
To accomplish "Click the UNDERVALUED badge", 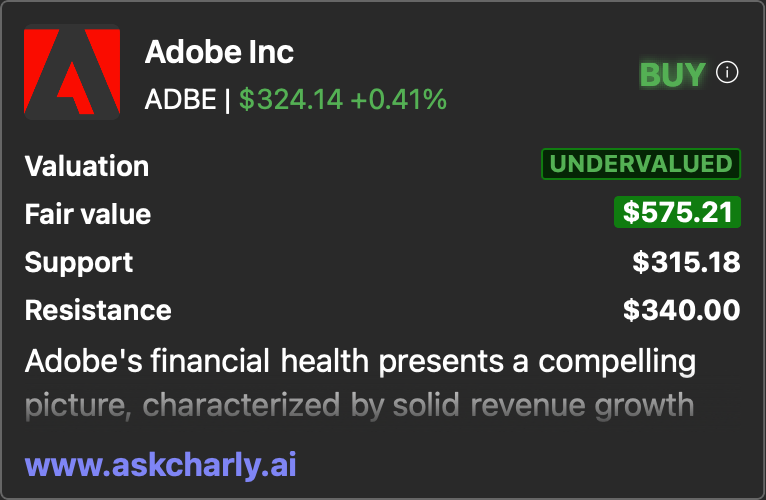I will 641,164.
